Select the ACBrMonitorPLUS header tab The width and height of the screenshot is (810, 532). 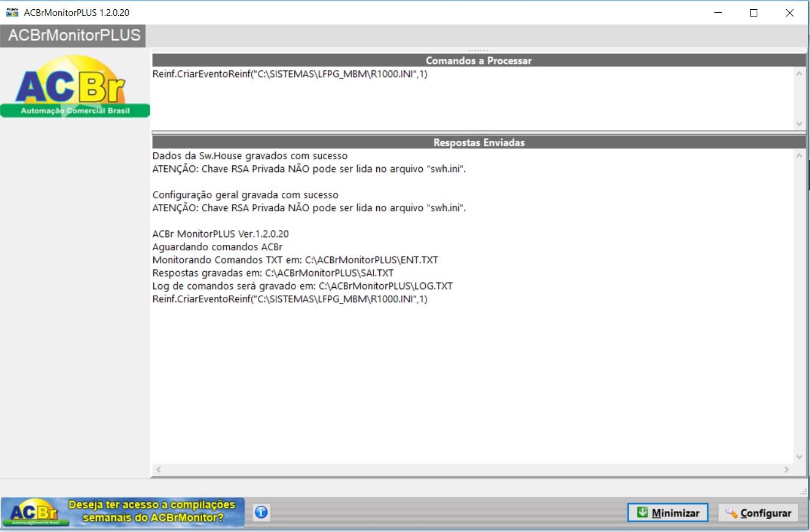coord(74,36)
